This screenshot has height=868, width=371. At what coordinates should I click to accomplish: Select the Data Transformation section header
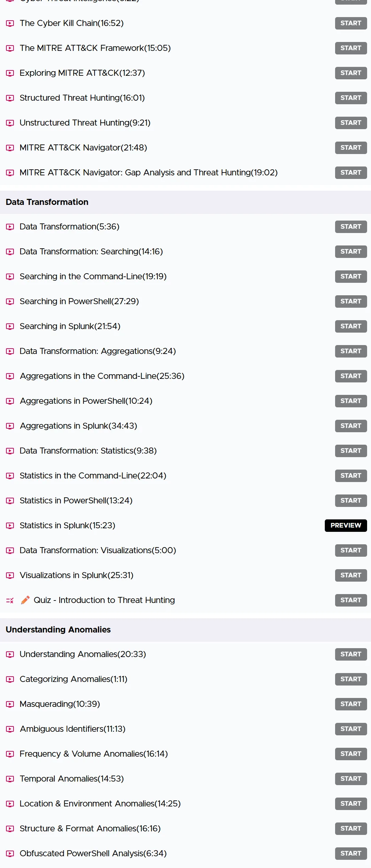[185, 202]
